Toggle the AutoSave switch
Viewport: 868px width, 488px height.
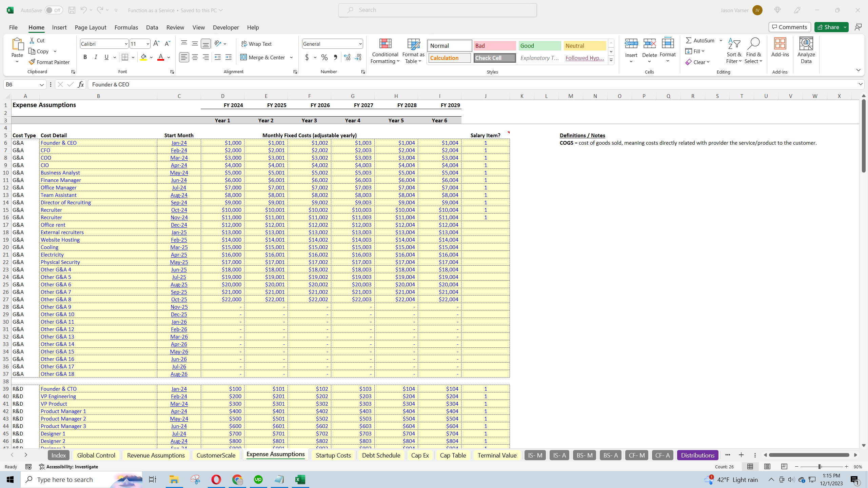pyautogui.click(x=54, y=10)
